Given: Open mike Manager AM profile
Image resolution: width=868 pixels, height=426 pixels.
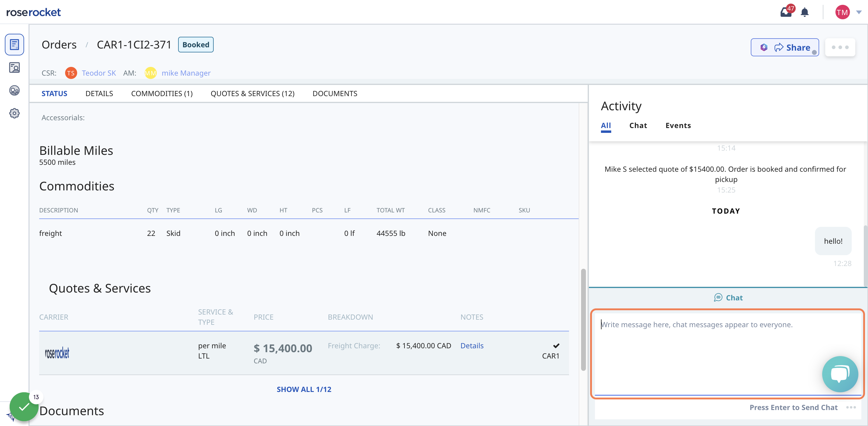Looking at the screenshot, I should click(x=186, y=73).
